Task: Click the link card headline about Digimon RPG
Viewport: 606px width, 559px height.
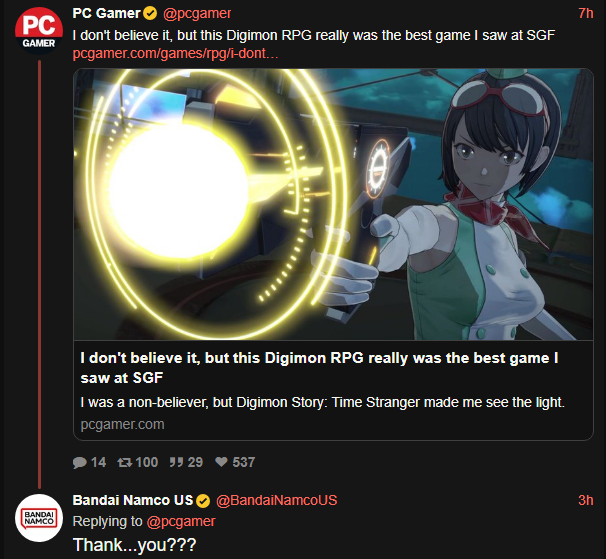Action: (x=319, y=368)
